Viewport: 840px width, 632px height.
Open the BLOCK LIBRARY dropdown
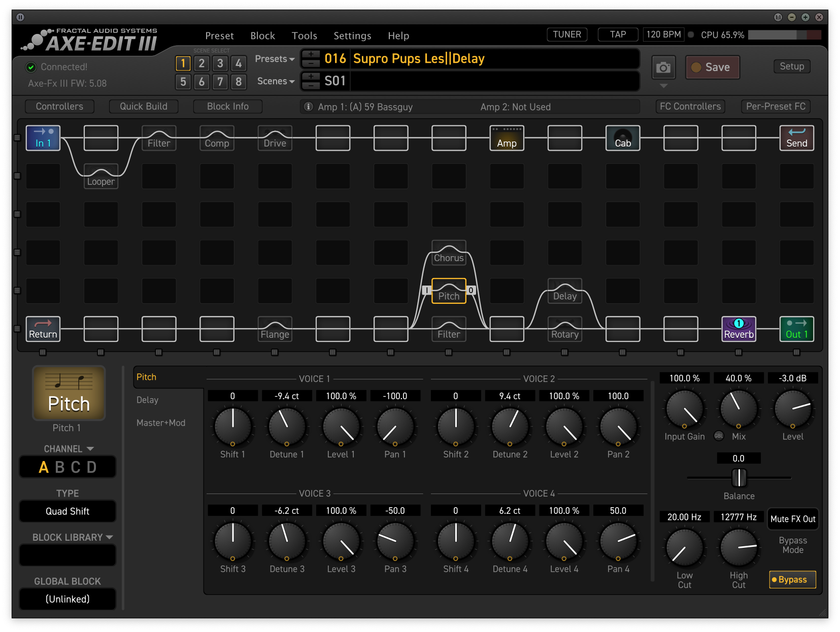click(x=73, y=537)
